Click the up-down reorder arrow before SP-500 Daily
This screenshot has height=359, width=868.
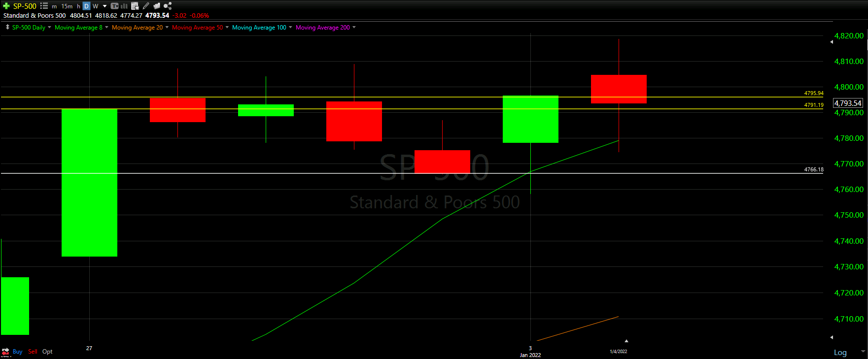point(7,27)
